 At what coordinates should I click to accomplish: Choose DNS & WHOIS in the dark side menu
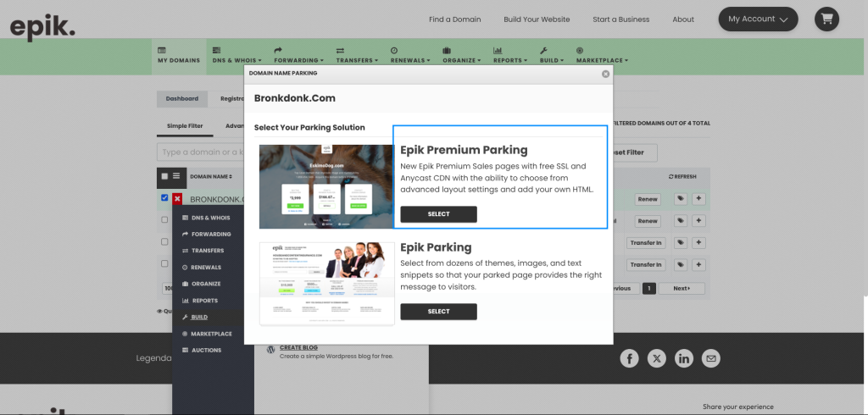tap(208, 218)
